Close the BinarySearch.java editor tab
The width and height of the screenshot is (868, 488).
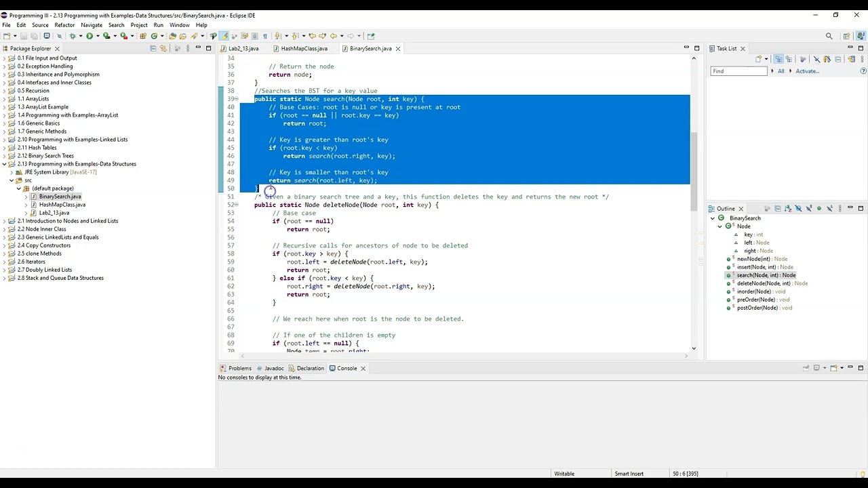click(398, 49)
